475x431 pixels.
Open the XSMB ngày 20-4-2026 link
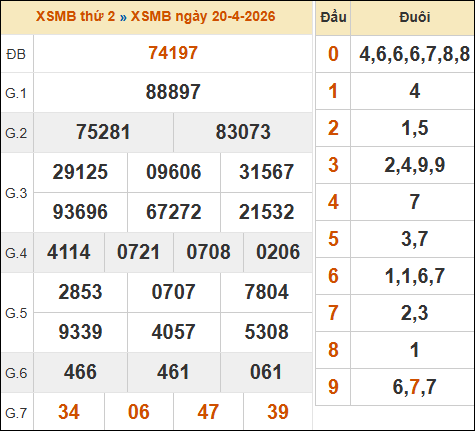[x=203, y=16]
